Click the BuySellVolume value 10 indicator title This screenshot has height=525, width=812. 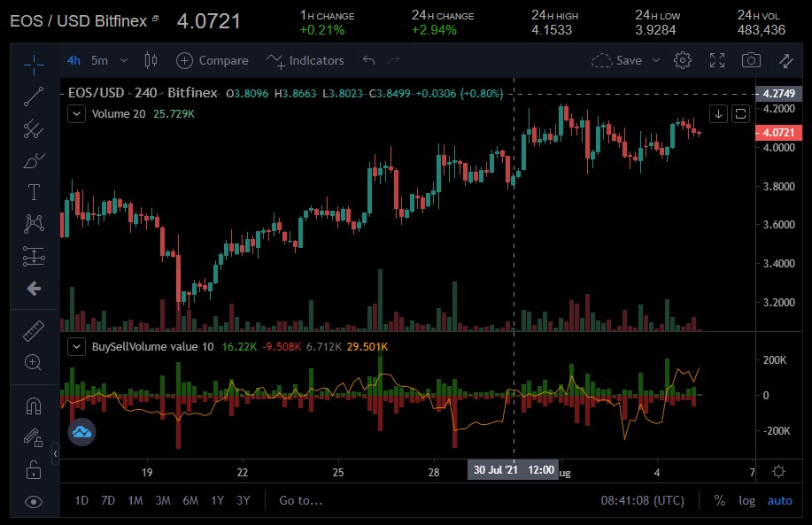click(x=153, y=347)
